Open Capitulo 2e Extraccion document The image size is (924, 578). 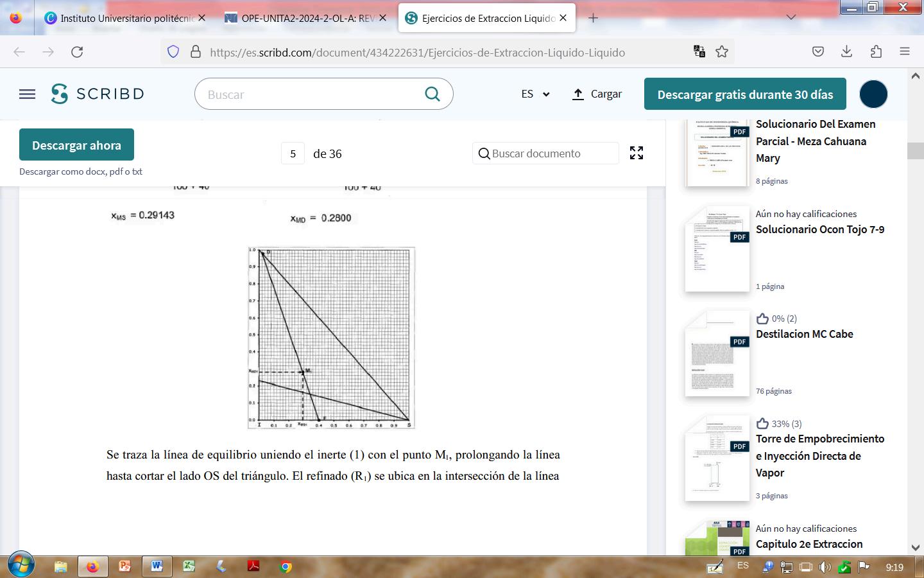pos(809,544)
